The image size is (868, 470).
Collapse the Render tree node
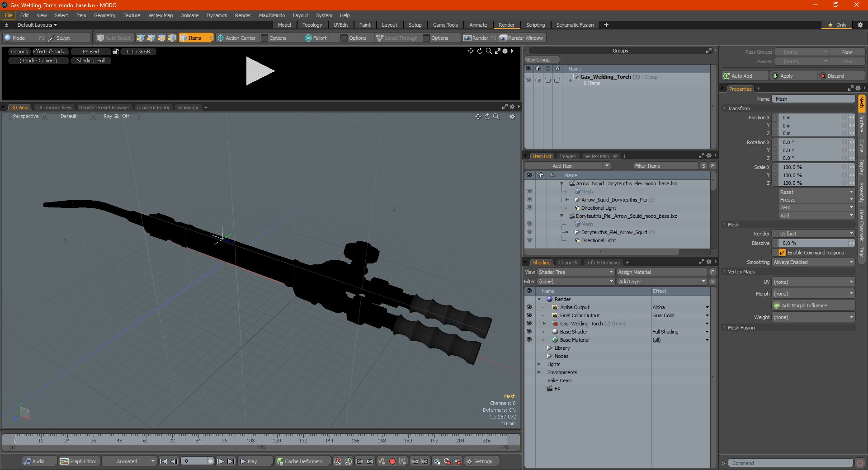coord(539,299)
